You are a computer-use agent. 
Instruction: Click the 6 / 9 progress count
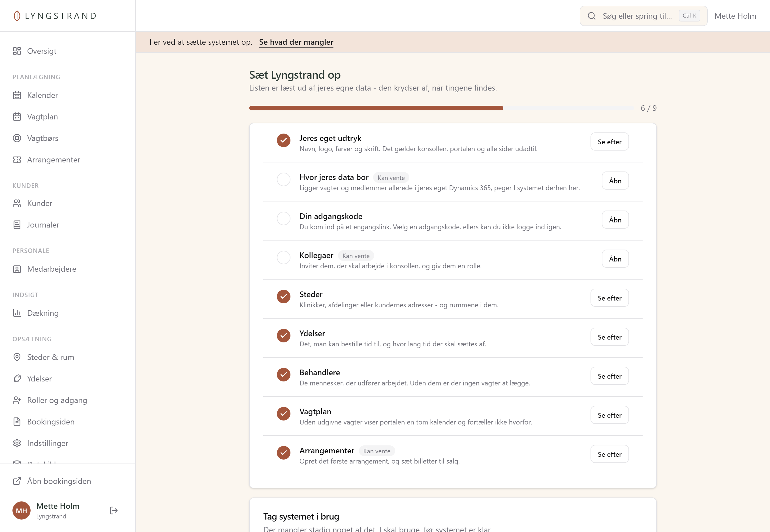pyautogui.click(x=648, y=108)
